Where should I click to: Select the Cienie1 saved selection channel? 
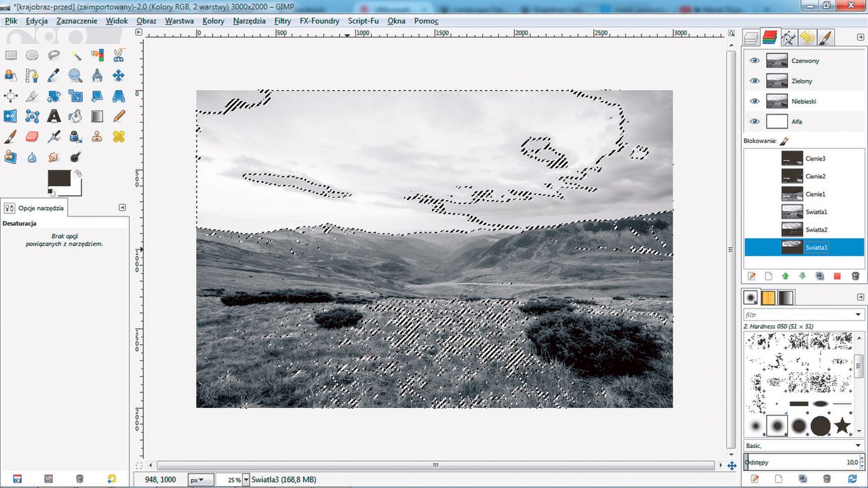pos(804,195)
